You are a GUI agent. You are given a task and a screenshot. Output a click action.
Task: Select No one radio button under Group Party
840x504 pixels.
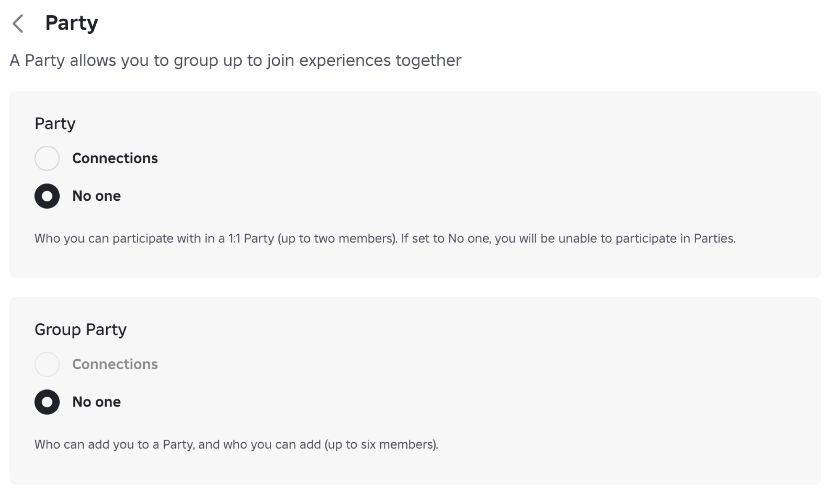(x=47, y=402)
